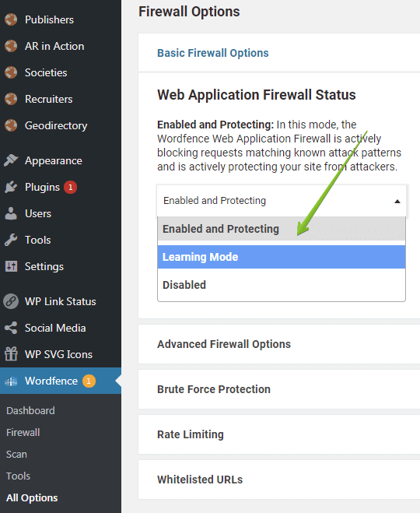Image resolution: width=420 pixels, height=513 pixels.
Task: Click the Plugins plug icon
Action: [11, 187]
